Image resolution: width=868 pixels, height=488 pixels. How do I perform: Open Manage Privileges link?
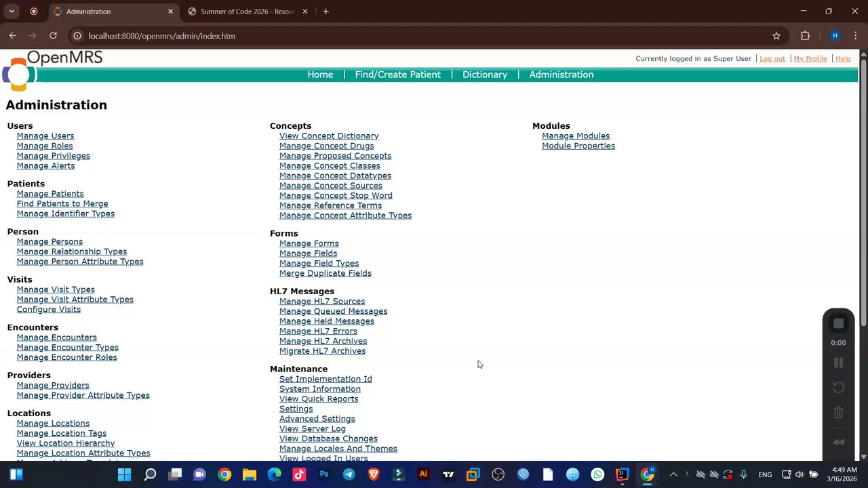[x=54, y=156]
